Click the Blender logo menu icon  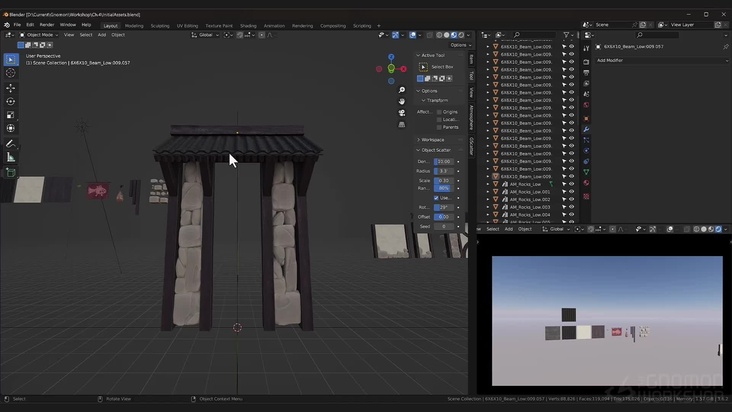7,25
